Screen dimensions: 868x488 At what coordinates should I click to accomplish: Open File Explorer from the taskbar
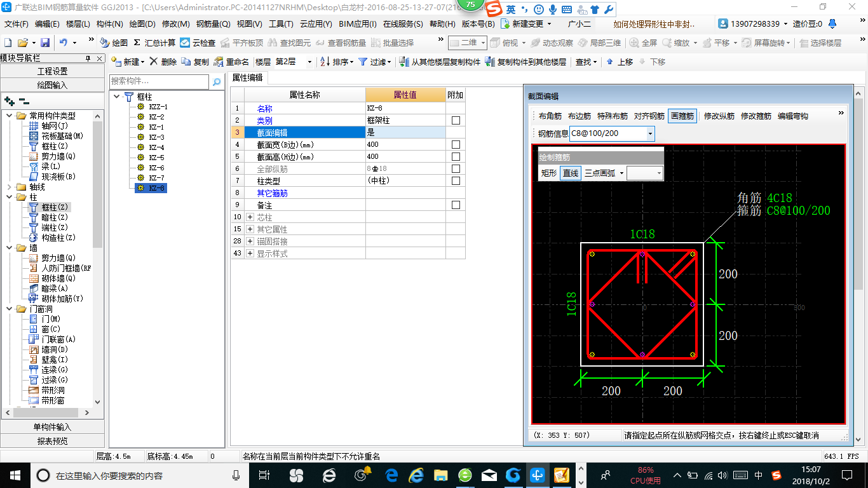pyautogui.click(x=441, y=475)
